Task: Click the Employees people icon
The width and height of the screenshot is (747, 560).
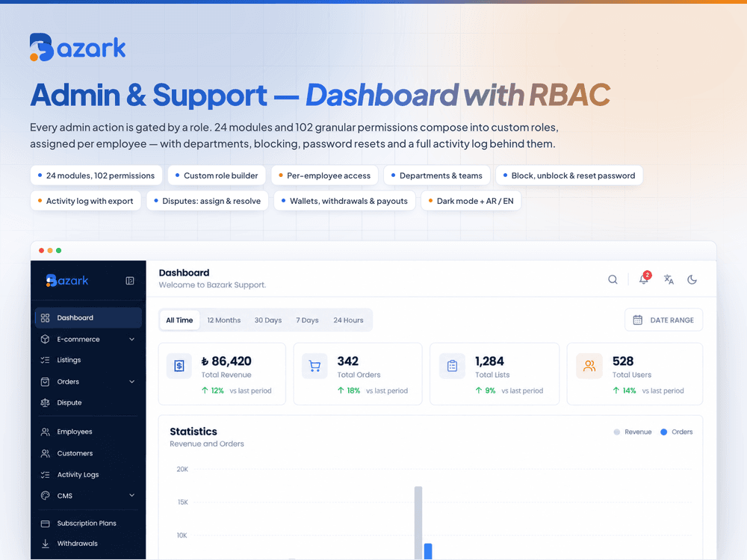Action: [46, 432]
